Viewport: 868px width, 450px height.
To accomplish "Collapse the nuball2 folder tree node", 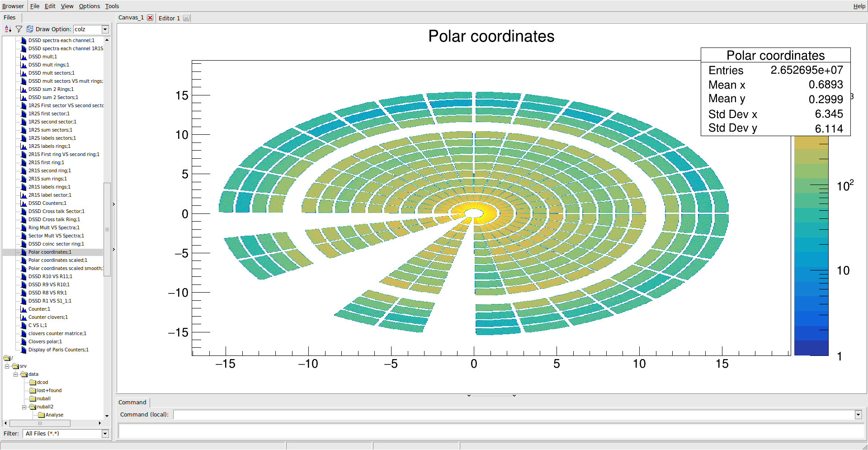I will [x=24, y=407].
